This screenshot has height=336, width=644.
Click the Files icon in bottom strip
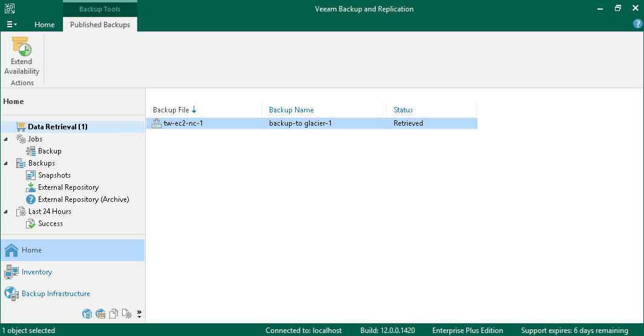click(x=114, y=314)
